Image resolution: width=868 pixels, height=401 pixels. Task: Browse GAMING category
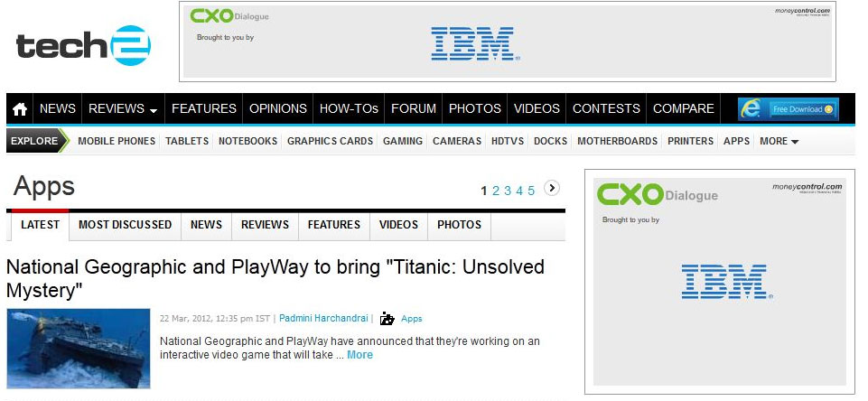403,141
